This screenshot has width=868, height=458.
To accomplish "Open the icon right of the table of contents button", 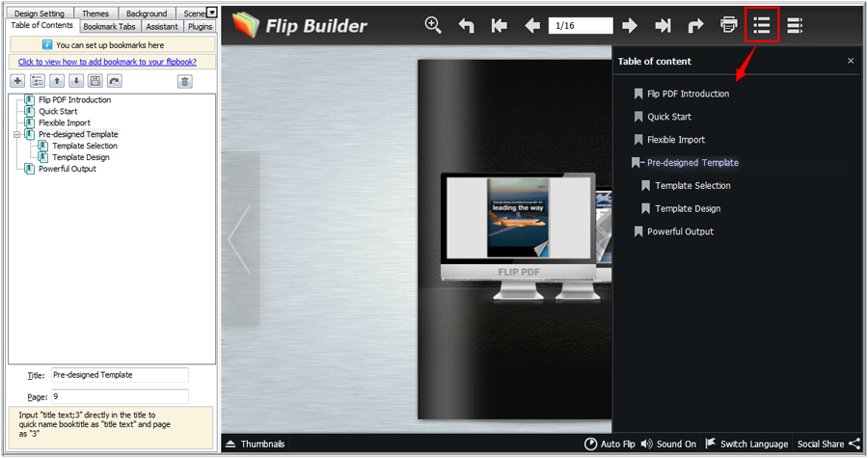I will [x=795, y=25].
